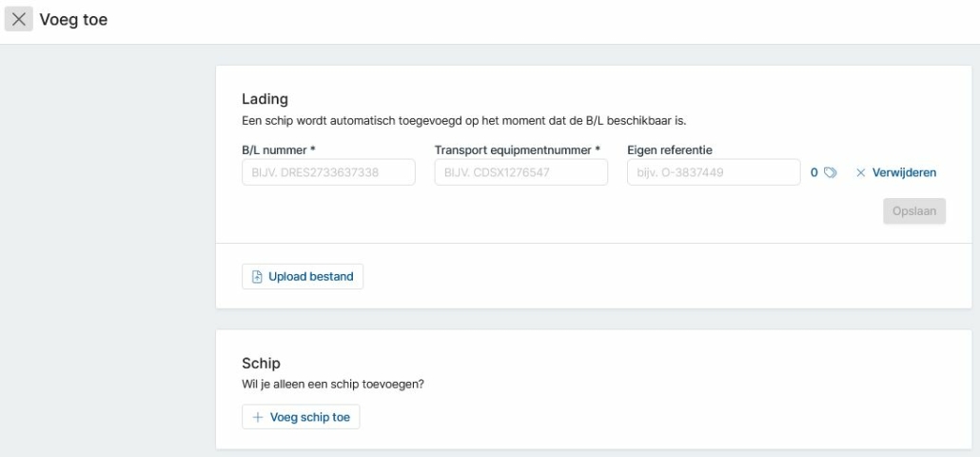Click the Lading section heading

[265, 99]
